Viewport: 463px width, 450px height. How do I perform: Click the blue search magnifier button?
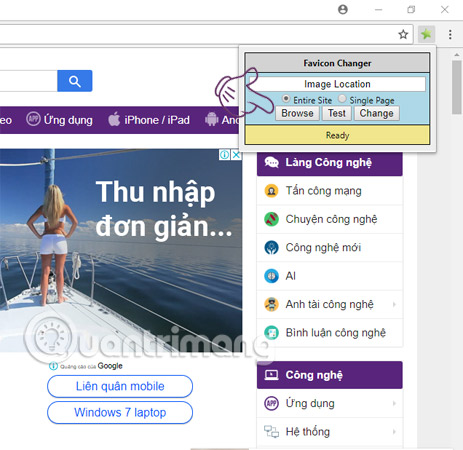[75, 81]
